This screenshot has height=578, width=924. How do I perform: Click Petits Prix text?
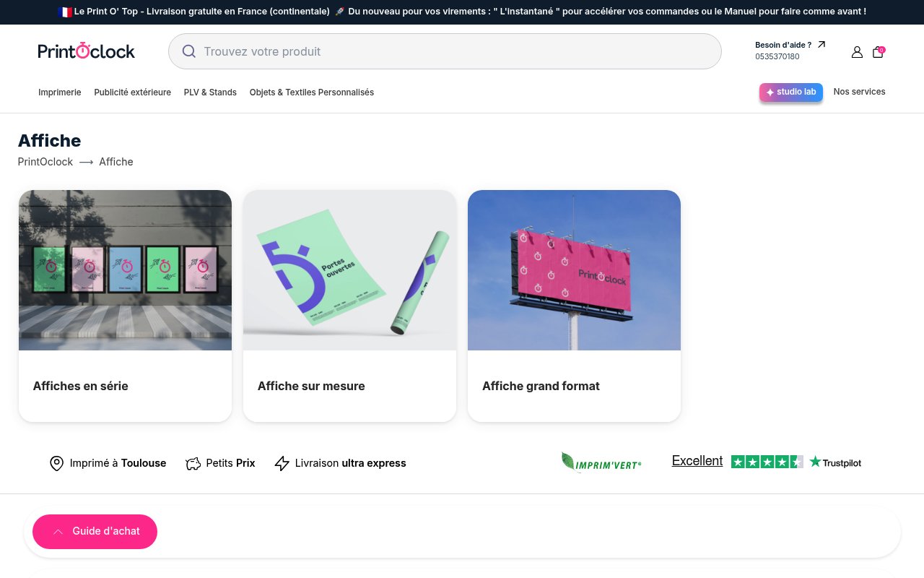coord(231,463)
